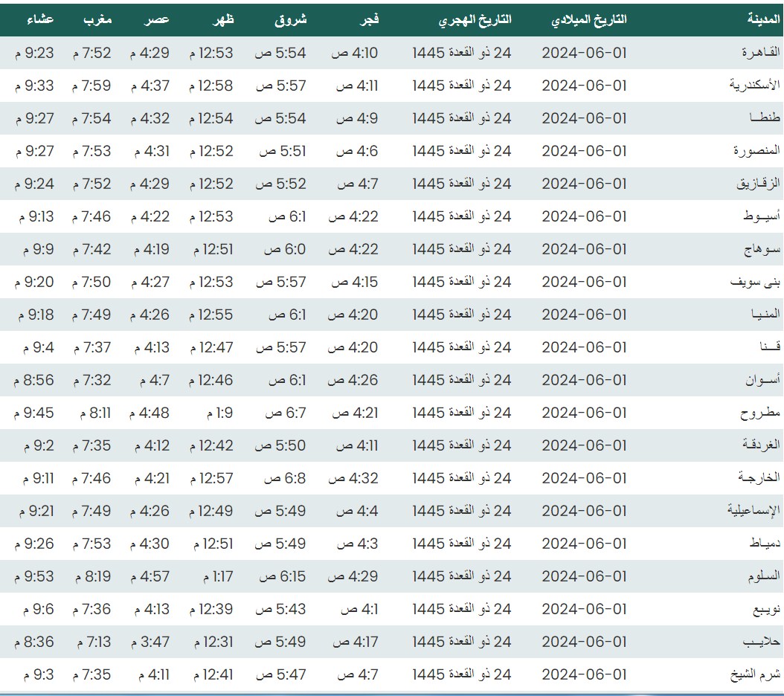Image resolution: width=784 pixels, height=696 pixels.
Task: Click the أسوان city name
Action: tap(763, 380)
